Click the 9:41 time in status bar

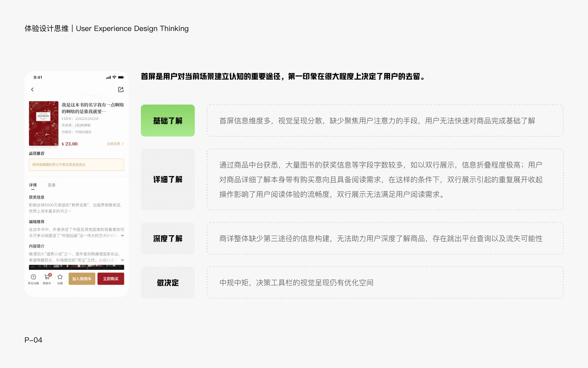38,77
